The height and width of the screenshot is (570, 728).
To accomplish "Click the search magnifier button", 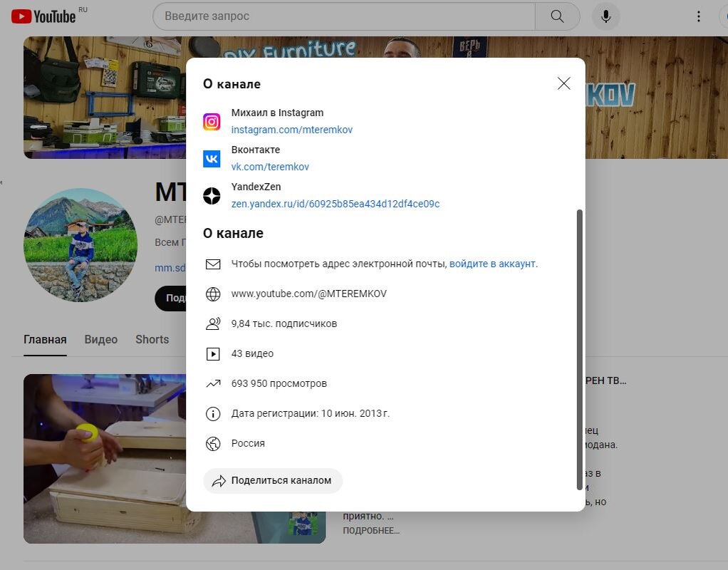I will (x=557, y=16).
